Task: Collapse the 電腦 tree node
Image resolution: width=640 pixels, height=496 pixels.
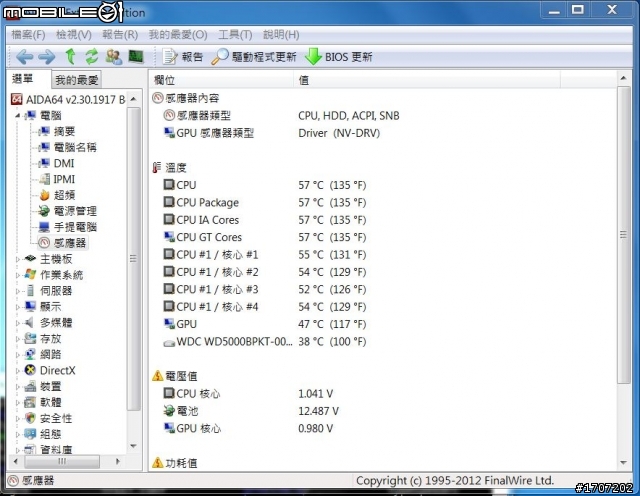Action: pos(18,116)
